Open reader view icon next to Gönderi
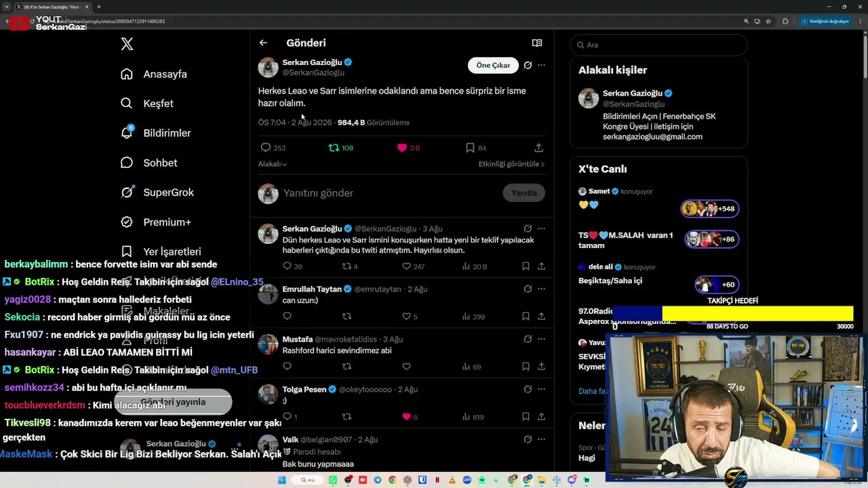Screen dimensions: 868x488 point(537,43)
